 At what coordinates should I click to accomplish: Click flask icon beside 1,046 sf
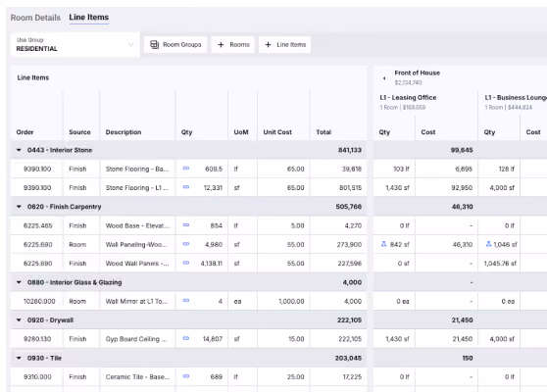click(x=489, y=244)
